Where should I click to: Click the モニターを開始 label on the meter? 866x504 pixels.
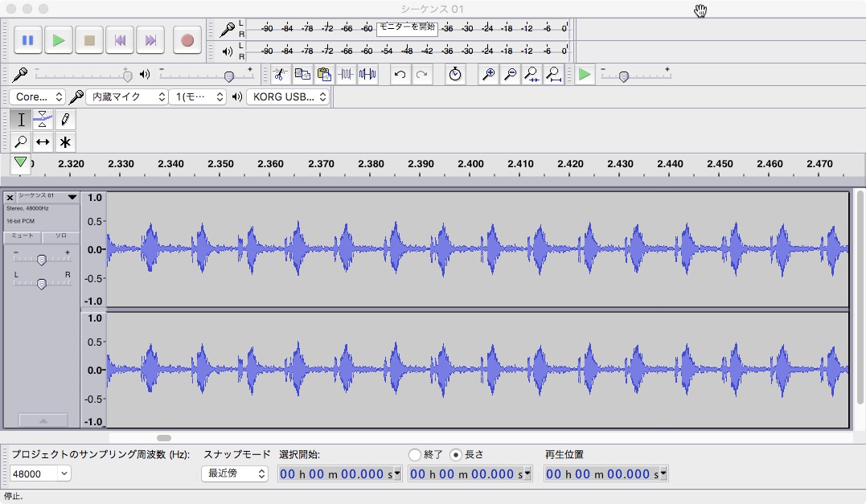(407, 27)
